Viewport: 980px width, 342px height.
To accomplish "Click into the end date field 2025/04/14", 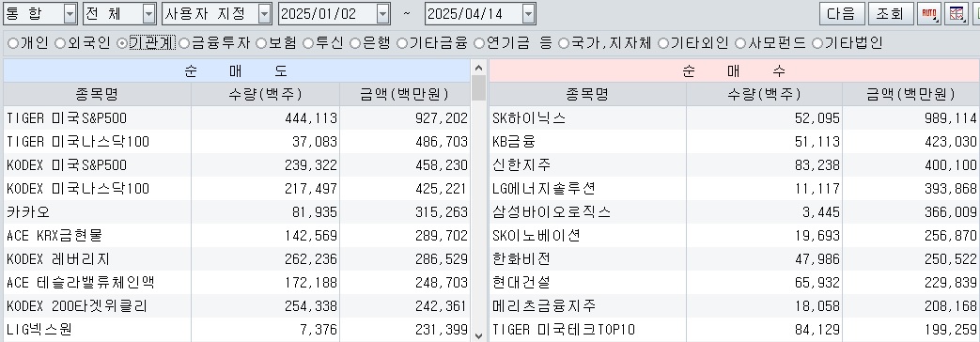I will (474, 13).
